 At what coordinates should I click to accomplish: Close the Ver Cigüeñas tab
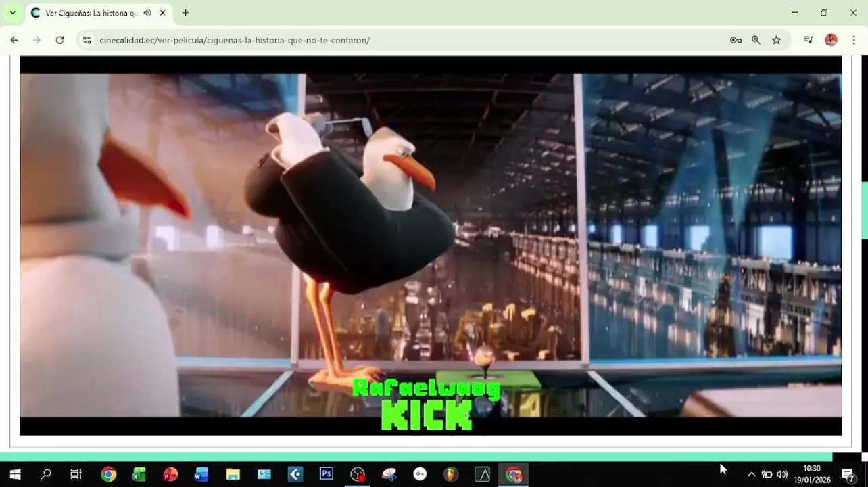163,13
